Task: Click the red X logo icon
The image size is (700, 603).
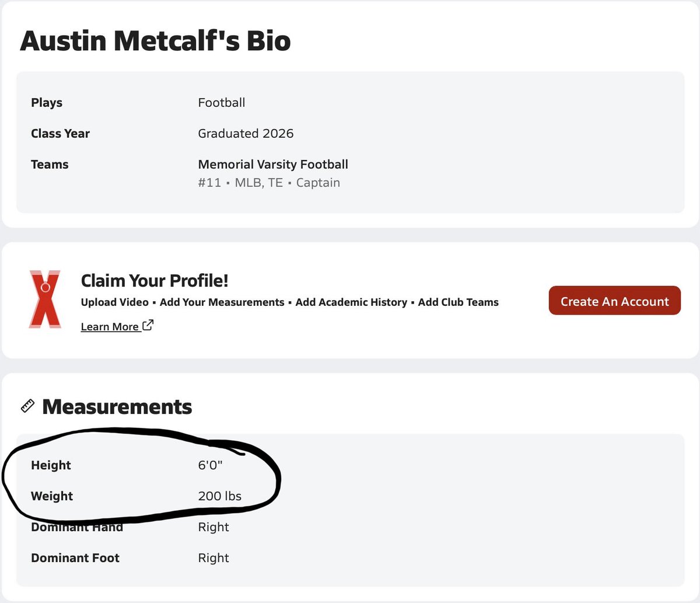Action: (x=45, y=299)
